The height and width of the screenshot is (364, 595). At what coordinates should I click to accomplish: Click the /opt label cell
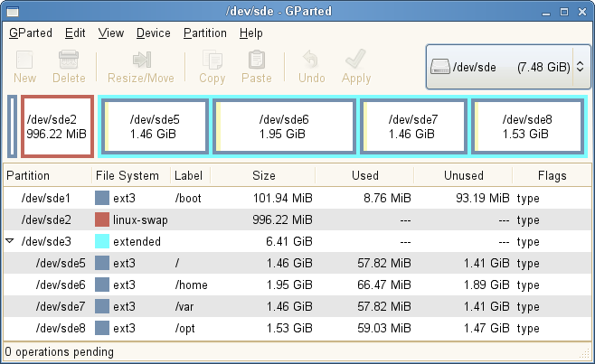184,329
